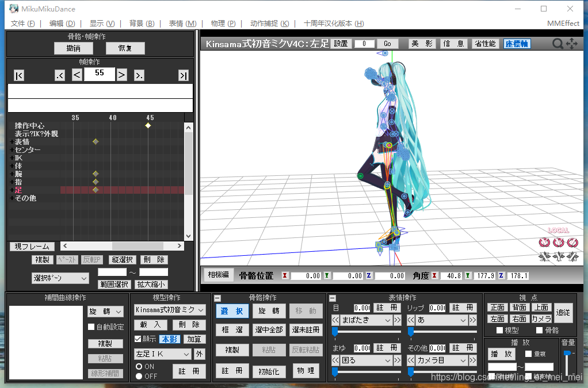This screenshot has height=388, width=588.
Task: Toggle the 本影 self-shadow button
Action: point(170,339)
